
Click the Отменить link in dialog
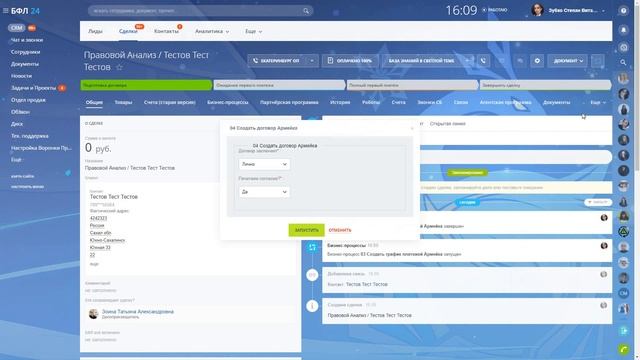coord(340,230)
